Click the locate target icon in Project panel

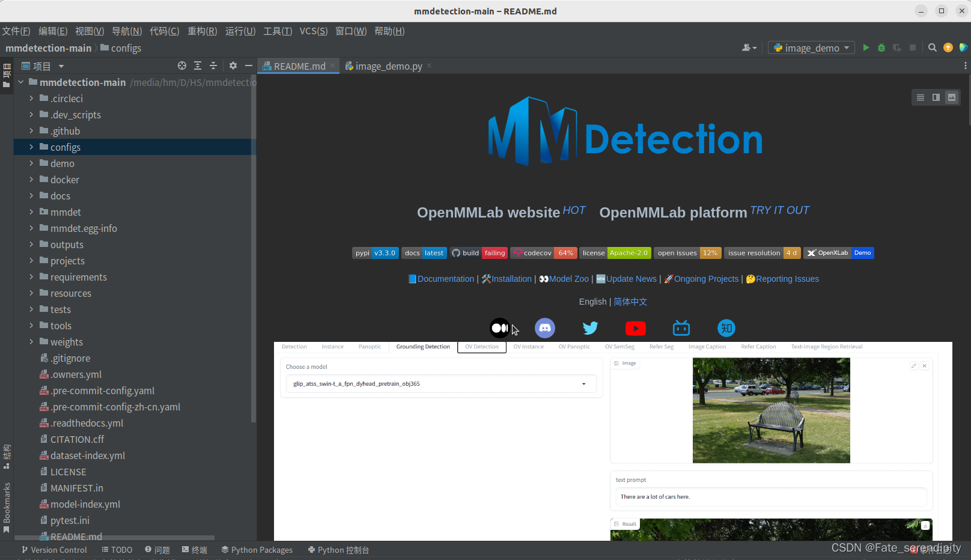[182, 65]
